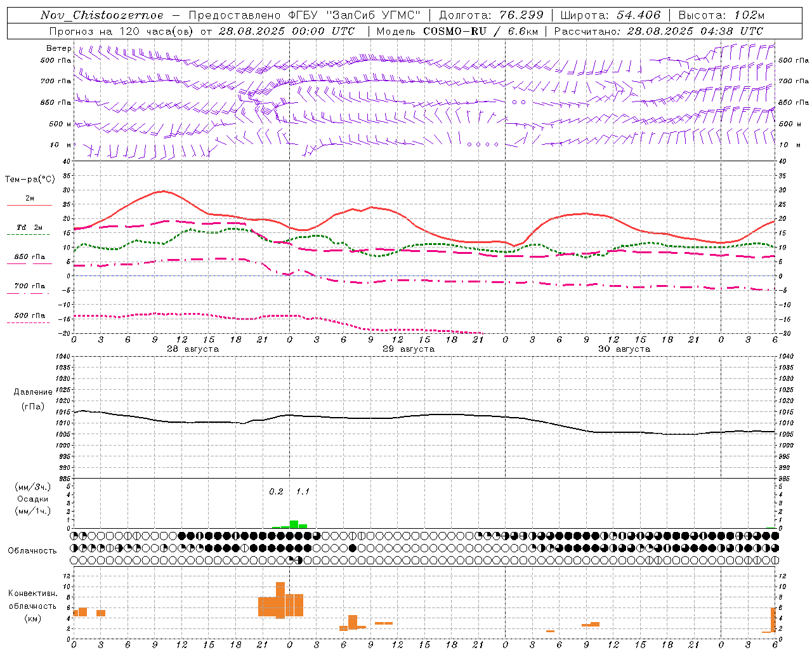Click the 'Рассчитано: 28.08.2025 04:38 UTC' timestamp
Viewport: 812px width, 650px height.
(658, 31)
